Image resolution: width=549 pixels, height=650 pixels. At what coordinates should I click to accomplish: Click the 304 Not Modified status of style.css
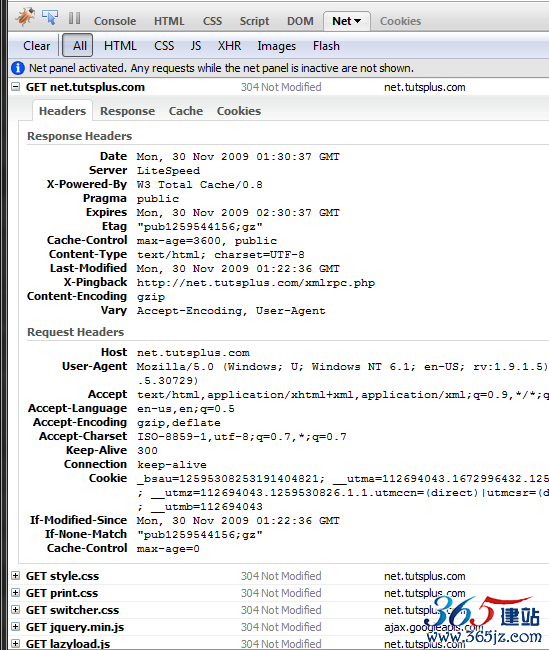coord(281,576)
